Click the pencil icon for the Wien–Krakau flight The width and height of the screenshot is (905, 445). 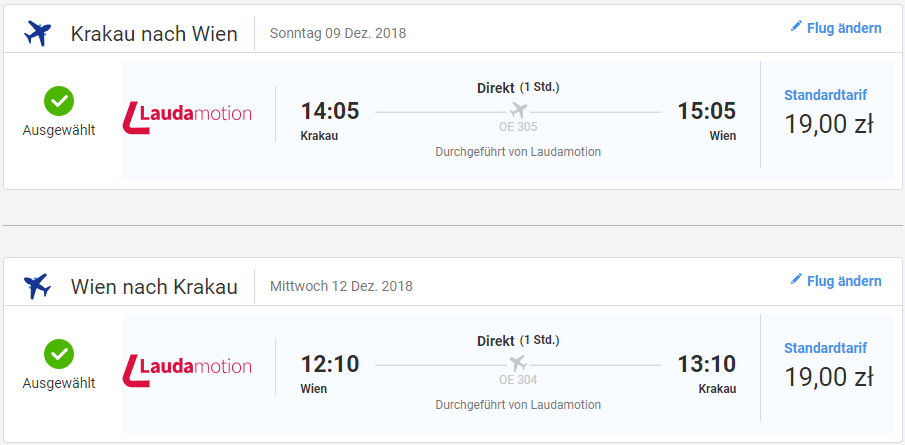pos(796,280)
